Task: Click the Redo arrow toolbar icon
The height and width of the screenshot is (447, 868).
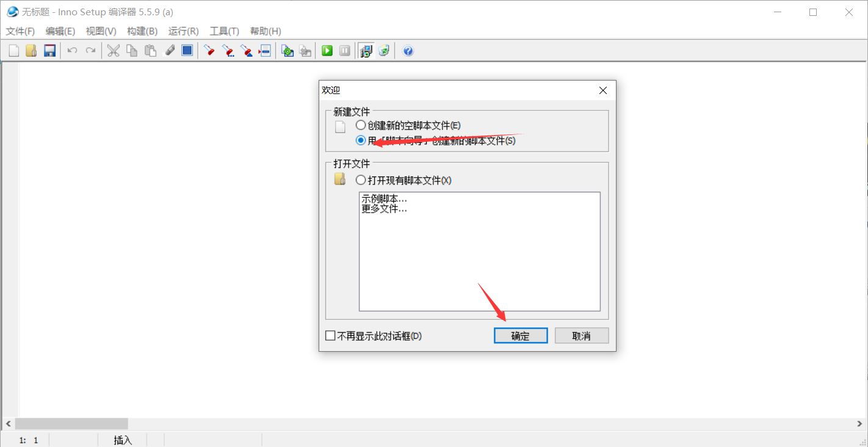Action: tap(90, 51)
